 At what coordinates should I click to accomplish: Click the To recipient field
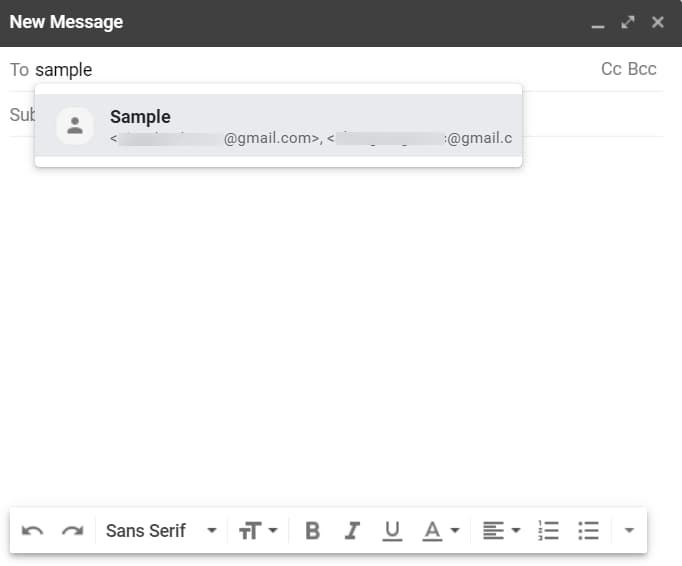[300, 70]
